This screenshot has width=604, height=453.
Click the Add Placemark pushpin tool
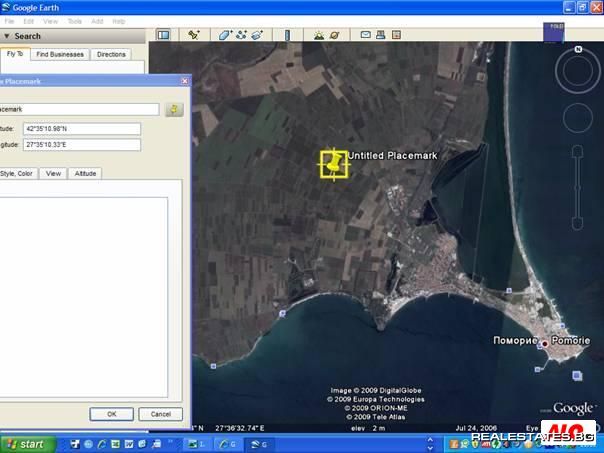[x=194, y=35]
